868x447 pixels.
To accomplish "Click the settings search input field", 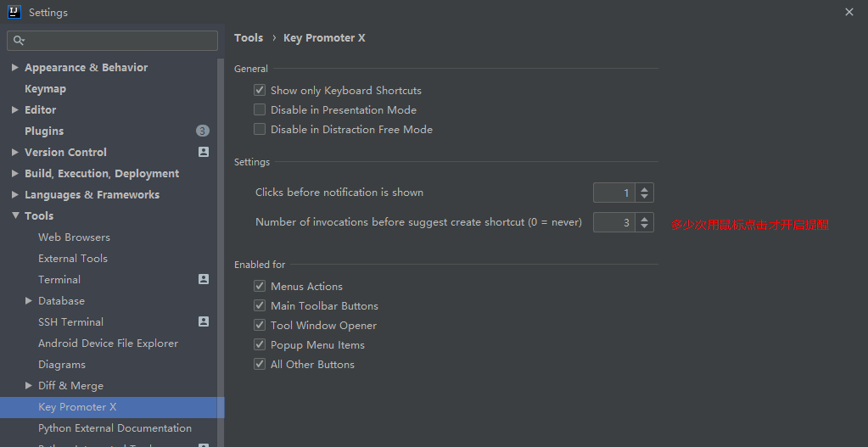I will (112, 41).
